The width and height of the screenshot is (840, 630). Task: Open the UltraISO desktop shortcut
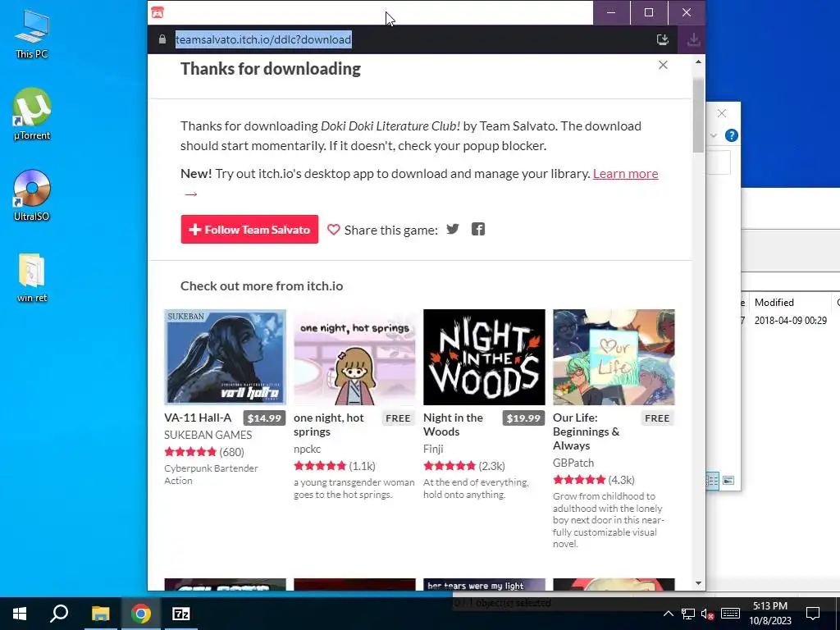[x=32, y=195]
